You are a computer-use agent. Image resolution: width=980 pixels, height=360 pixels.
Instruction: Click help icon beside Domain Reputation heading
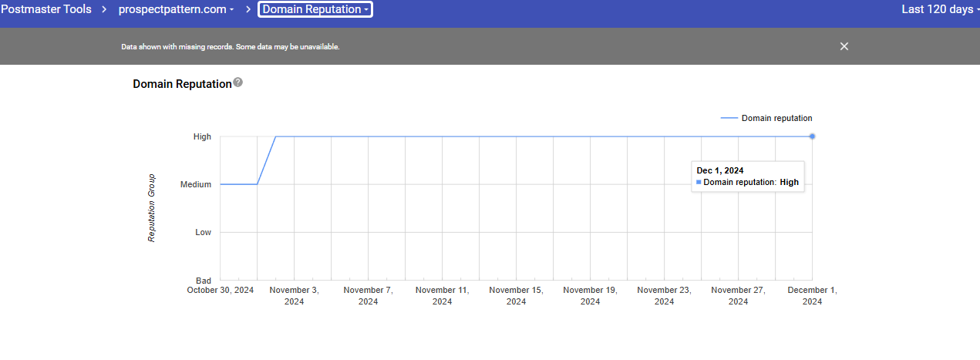[x=238, y=82]
